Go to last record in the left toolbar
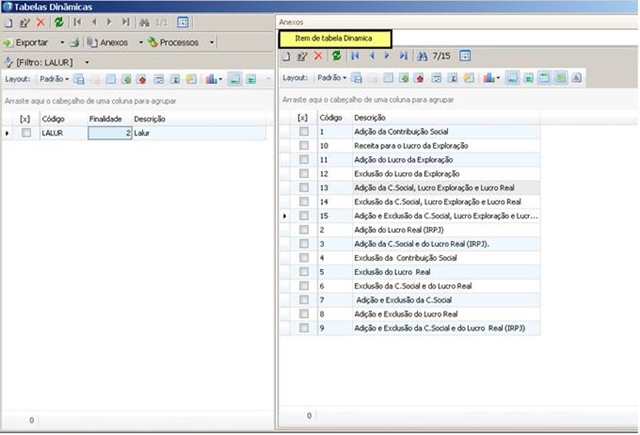Screen dimensions: 640x435 pyautogui.click(x=126, y=22)
